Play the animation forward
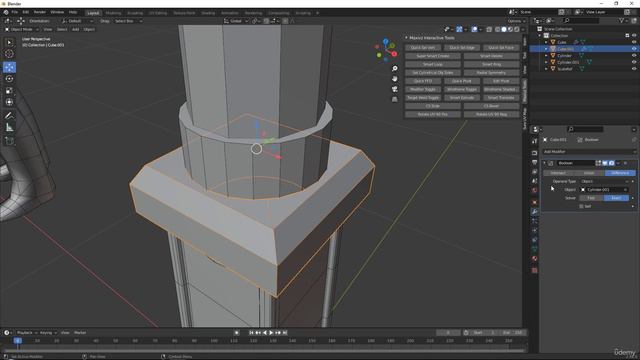 pos(271,333)
